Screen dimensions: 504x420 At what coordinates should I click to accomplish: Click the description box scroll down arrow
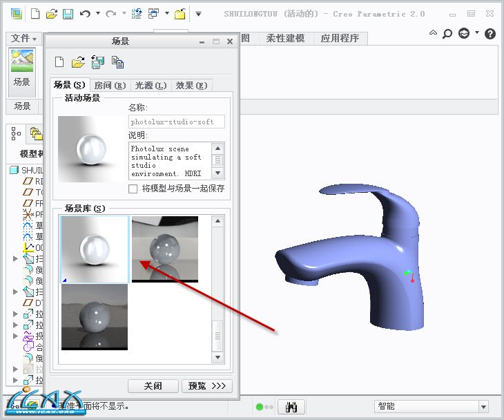218,173
